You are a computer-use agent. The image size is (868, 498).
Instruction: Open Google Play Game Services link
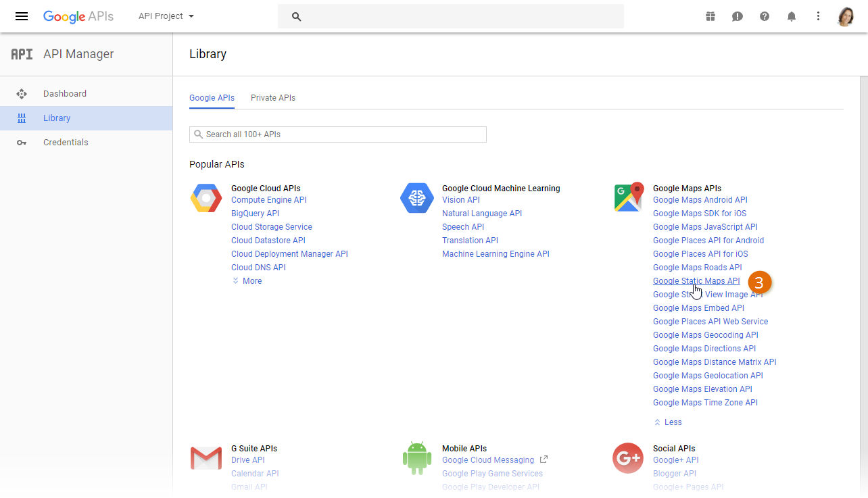pyautogui.click(x=492, y=474)
